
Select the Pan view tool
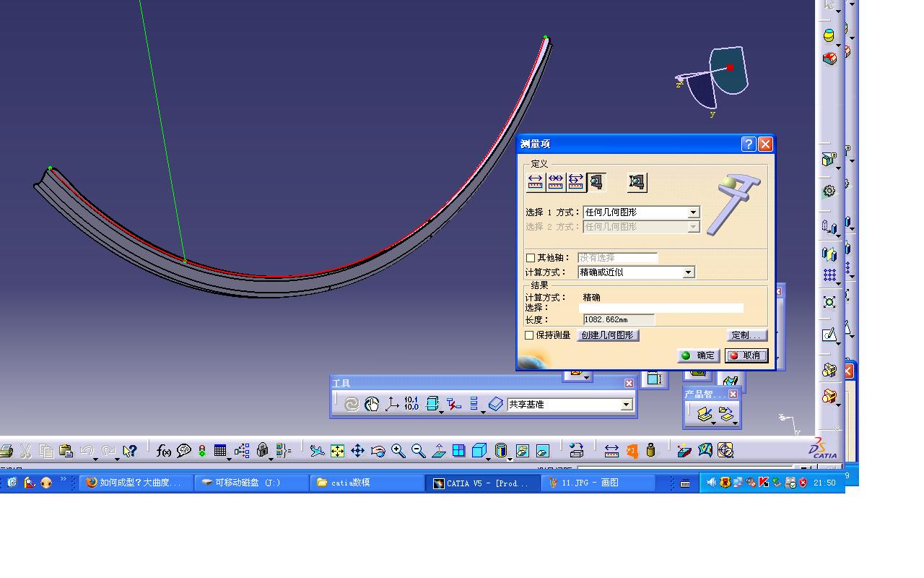point(357,451)
